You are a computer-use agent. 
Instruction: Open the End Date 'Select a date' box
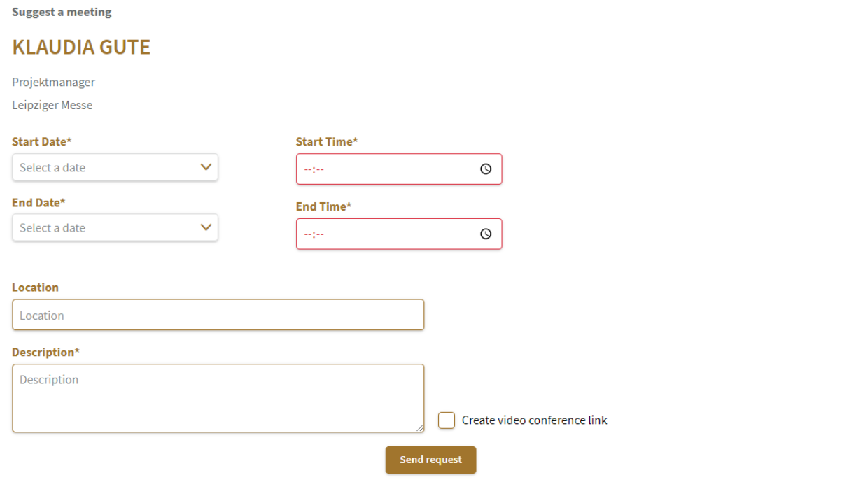click(115, 227)
